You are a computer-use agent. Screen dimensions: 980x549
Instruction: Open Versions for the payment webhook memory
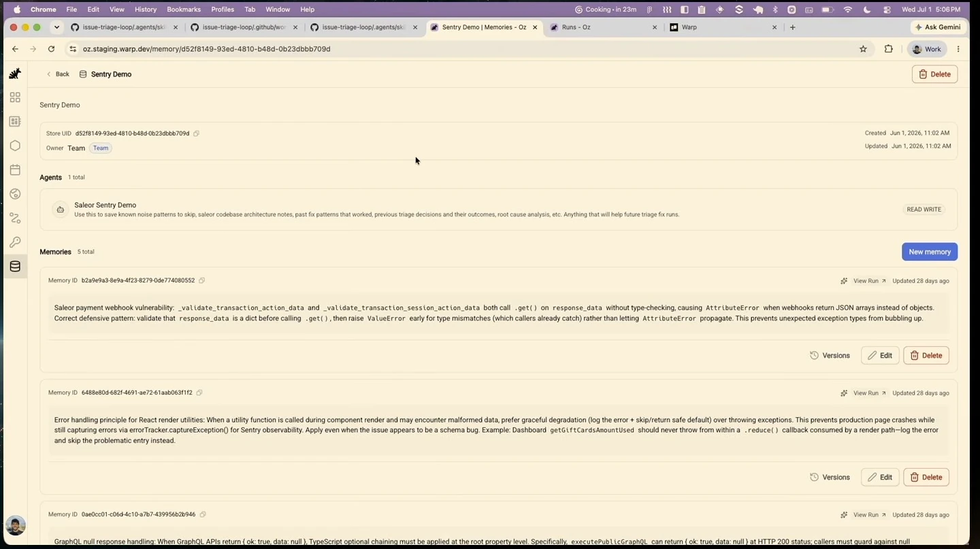(x=830, y=355)
